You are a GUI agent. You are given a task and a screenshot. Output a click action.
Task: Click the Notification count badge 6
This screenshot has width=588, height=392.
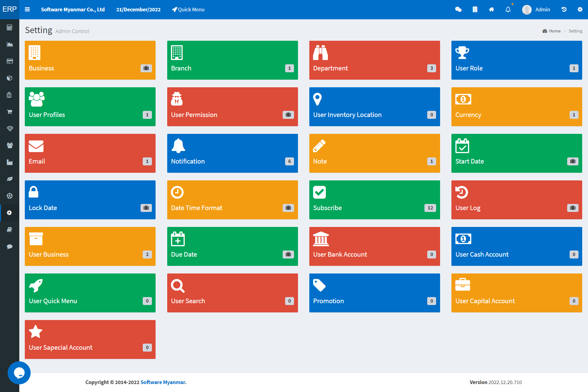click(x=289, y=161)
